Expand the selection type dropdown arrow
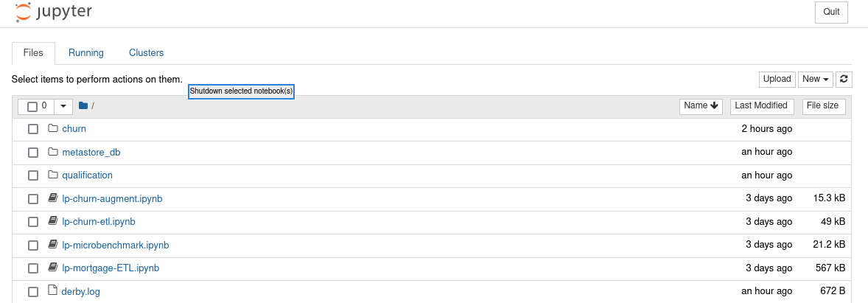 point(63,107)
